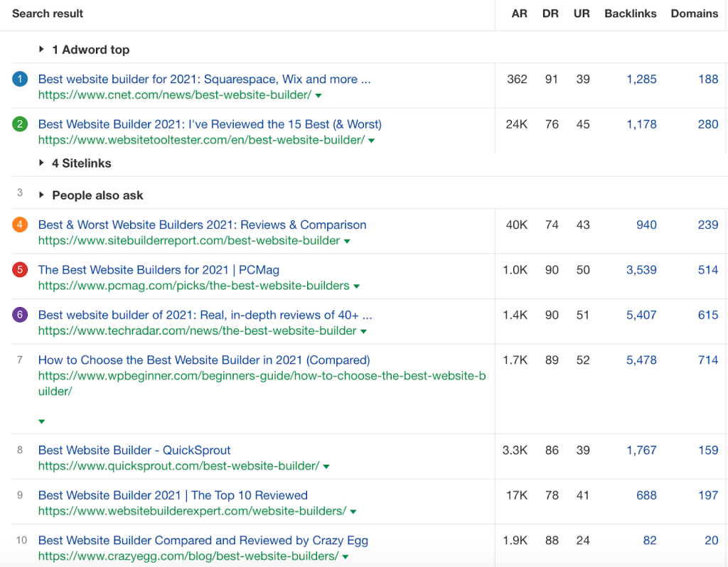Open referring domains 20 for Crazy Egg
Viewport: 728px width, 567px height.
(711, 540)
